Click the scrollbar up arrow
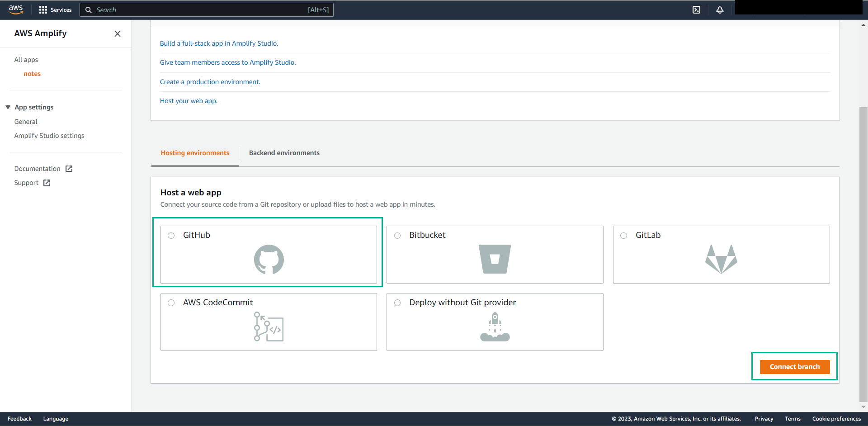 [x=863, y=26]
